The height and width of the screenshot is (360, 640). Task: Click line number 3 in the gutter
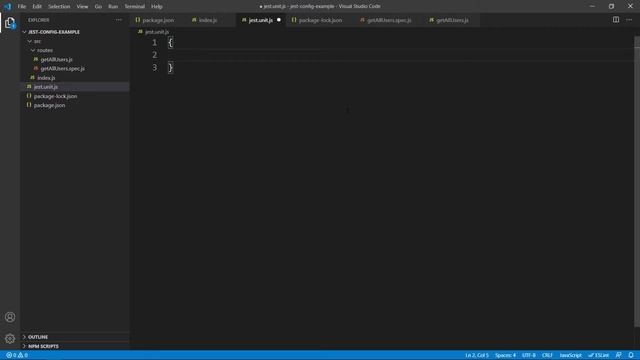[x=154, y=67]
